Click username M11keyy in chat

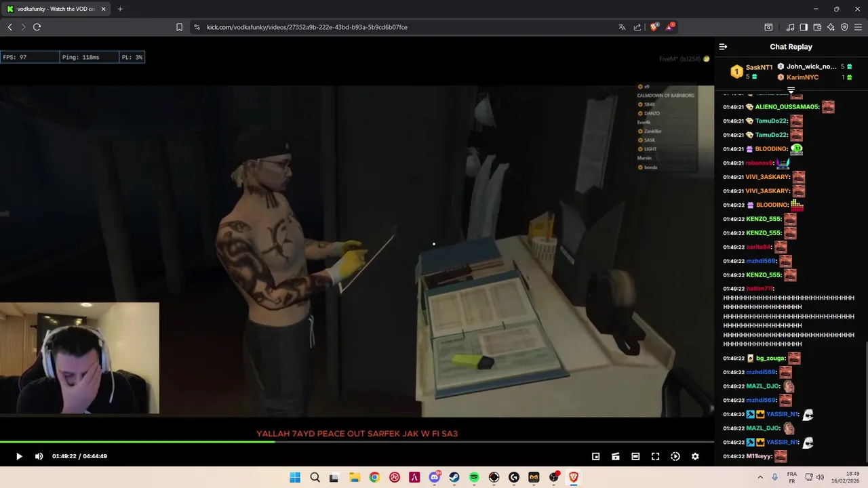[x=759, y=456]
